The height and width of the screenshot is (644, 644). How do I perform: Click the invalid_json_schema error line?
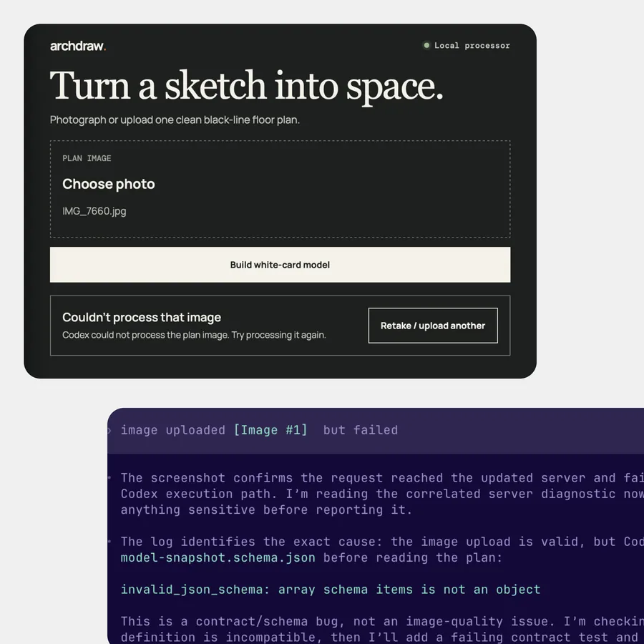pos(331,590)
